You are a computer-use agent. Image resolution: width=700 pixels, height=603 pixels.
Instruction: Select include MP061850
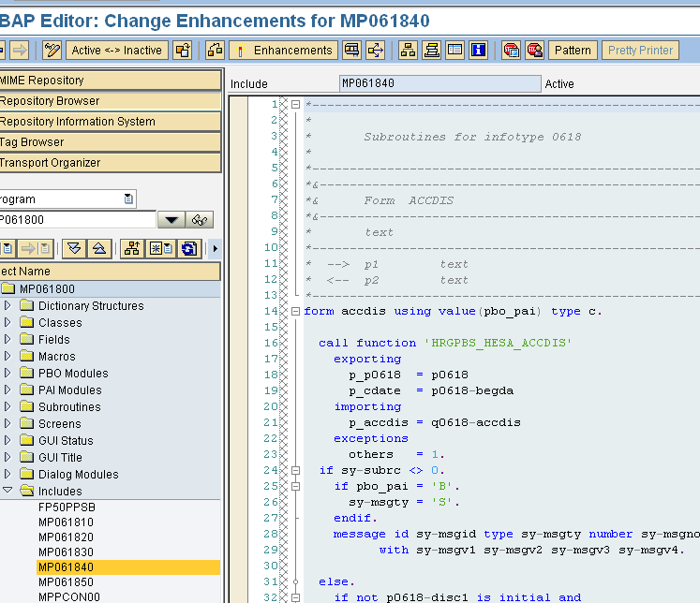click(x=67, y=582)
